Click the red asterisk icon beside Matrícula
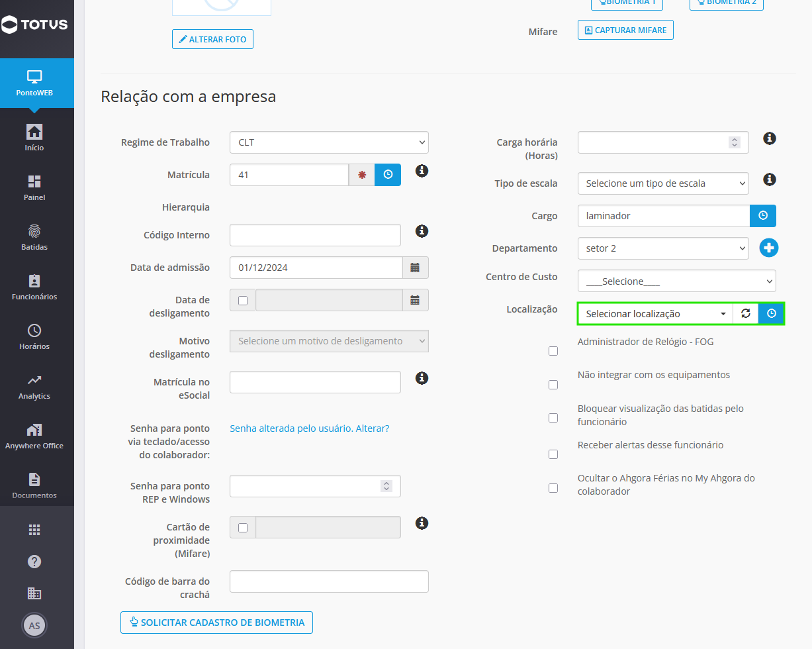 pyautogui.click(x=362, y=175)
